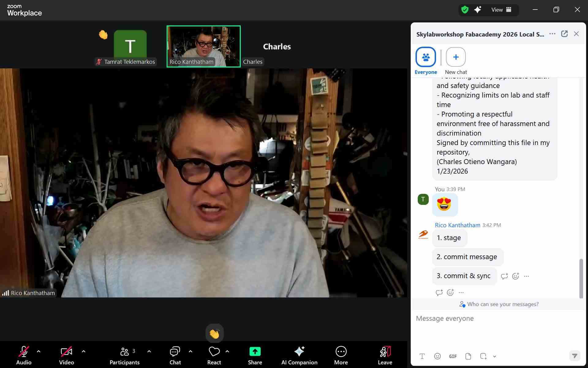Open "Who can see your messages?" link

503,304
